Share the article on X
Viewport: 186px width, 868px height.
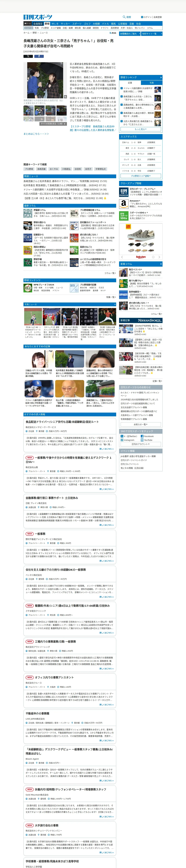click(x=28, y=56)
